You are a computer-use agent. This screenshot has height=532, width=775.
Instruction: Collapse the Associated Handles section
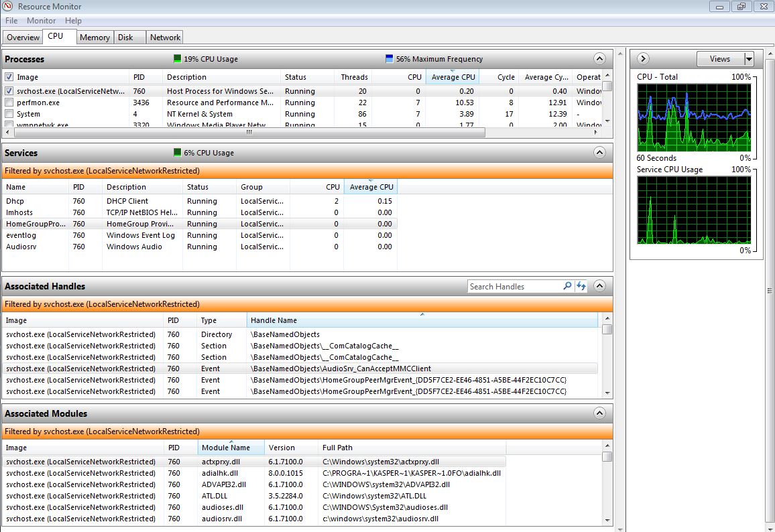coord(599,285)
